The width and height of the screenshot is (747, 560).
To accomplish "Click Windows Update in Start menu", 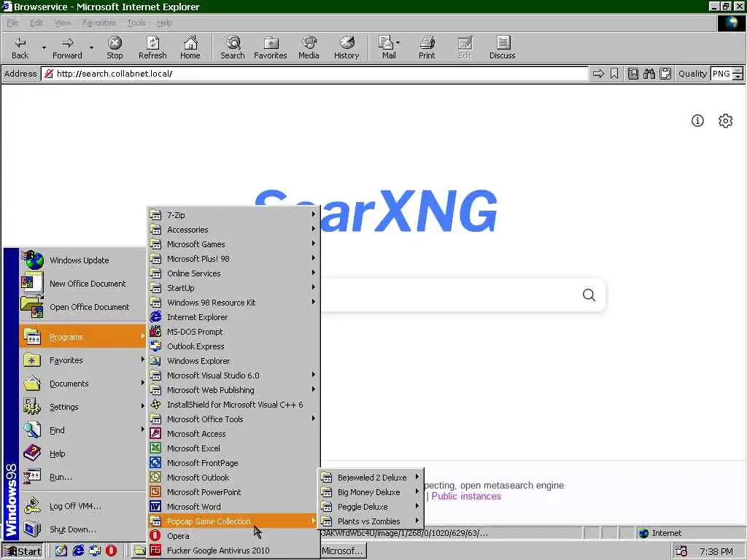I will tap(83, 260).
